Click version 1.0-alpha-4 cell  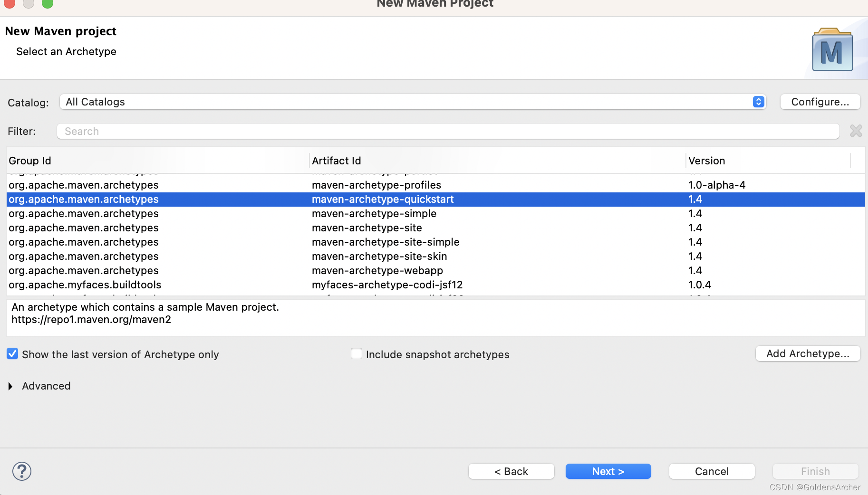point(717,185)
